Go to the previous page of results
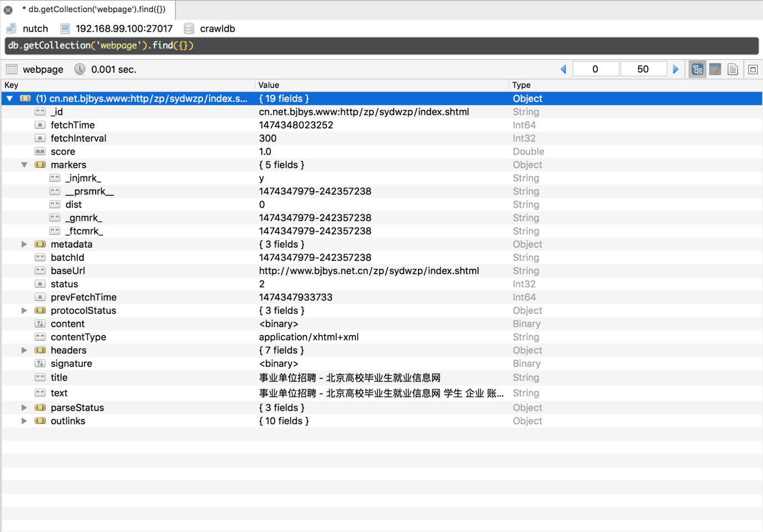 coord(563,69)
